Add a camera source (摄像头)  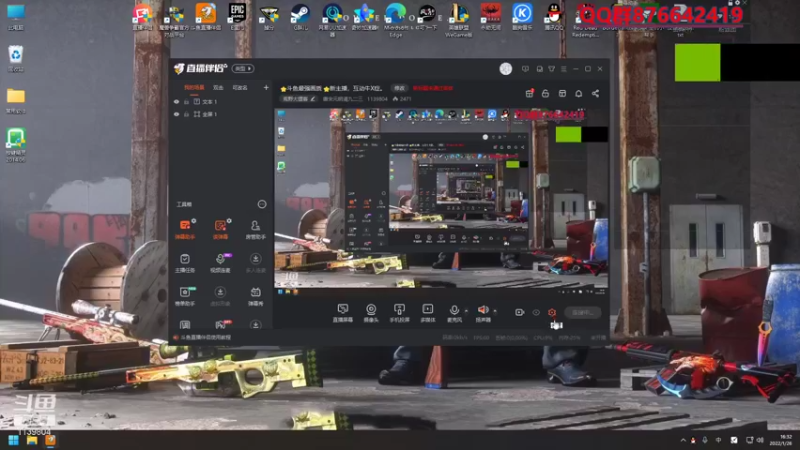[x=371, y=312]
